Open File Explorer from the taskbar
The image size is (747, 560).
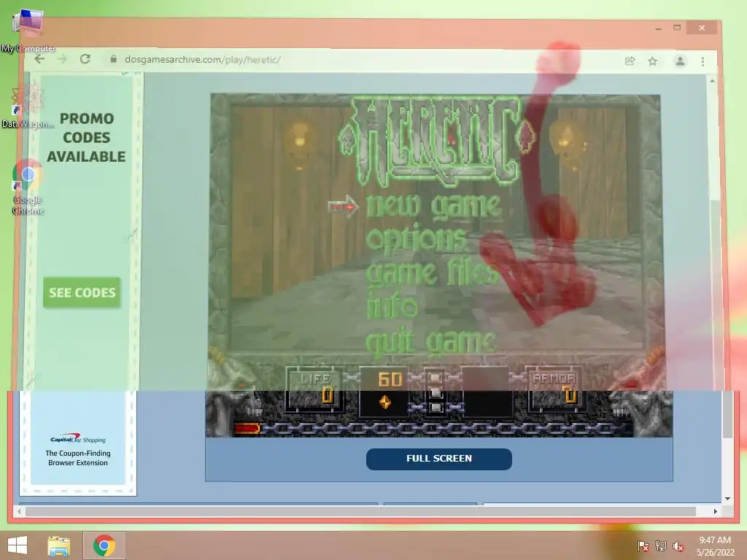pyautogui.click(x=58, y=545)
